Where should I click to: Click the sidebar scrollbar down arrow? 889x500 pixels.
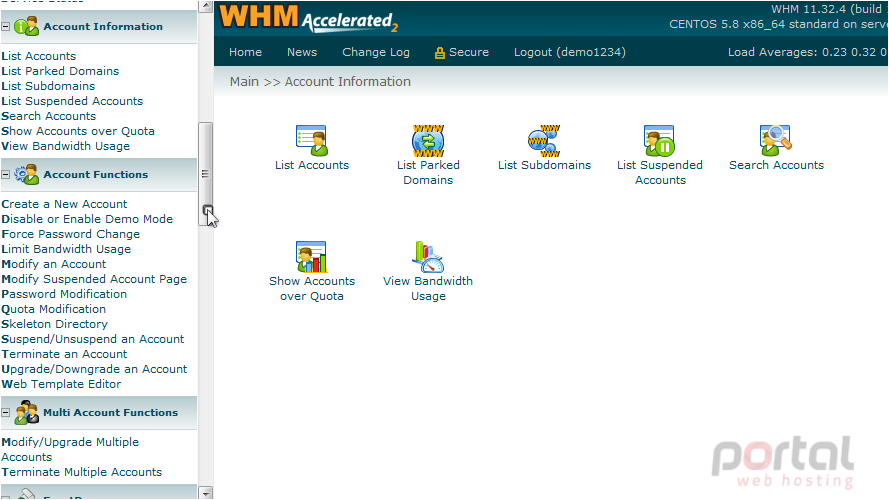click(x=205, y=493)
